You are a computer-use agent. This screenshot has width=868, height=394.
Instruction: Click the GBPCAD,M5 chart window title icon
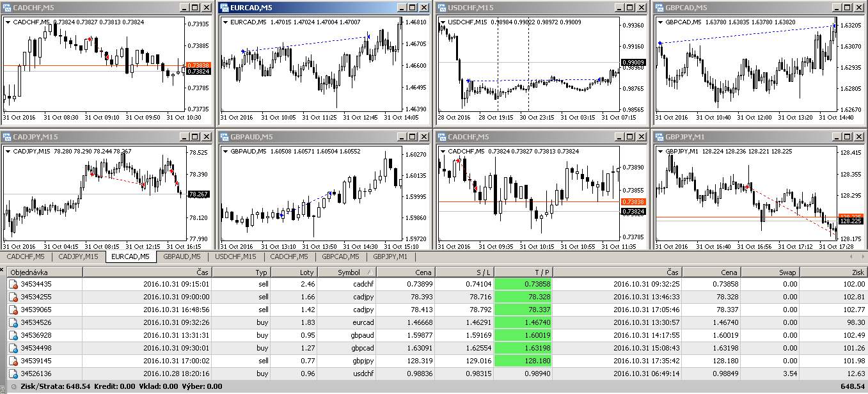pos(659,8)
